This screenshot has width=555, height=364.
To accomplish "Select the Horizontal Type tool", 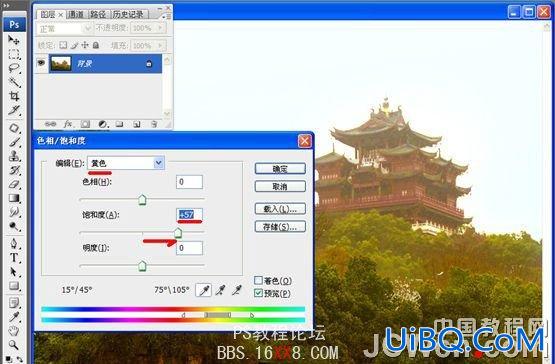I will tap(14, 257).
